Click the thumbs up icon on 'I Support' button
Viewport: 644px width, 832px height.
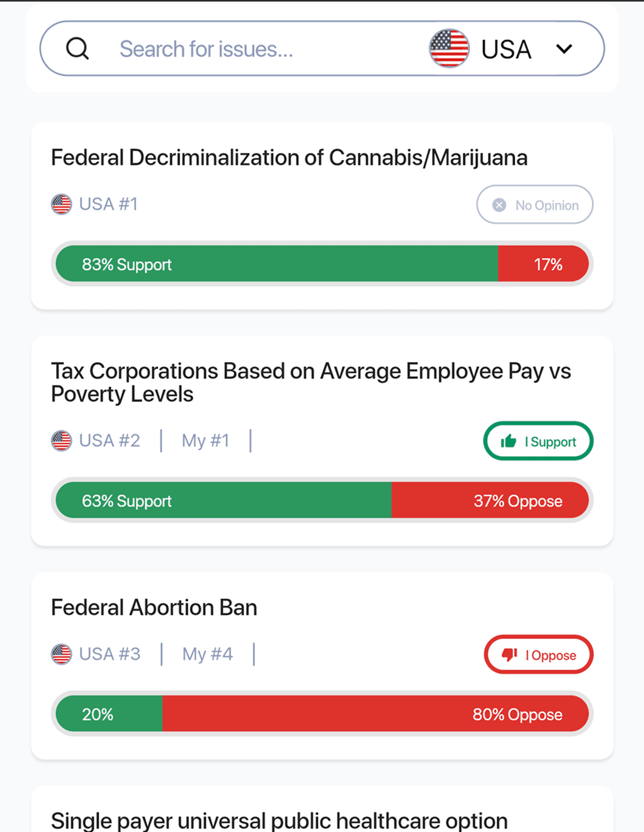[508, 441]
